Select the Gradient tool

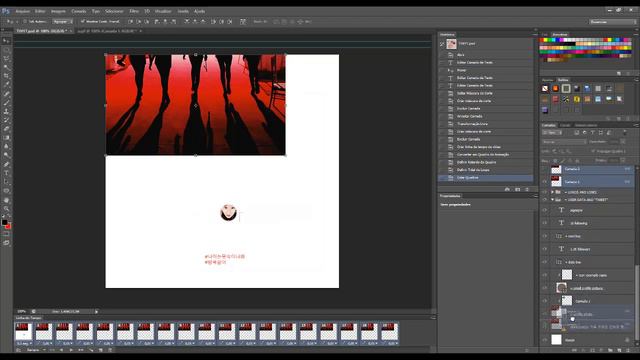6,138
